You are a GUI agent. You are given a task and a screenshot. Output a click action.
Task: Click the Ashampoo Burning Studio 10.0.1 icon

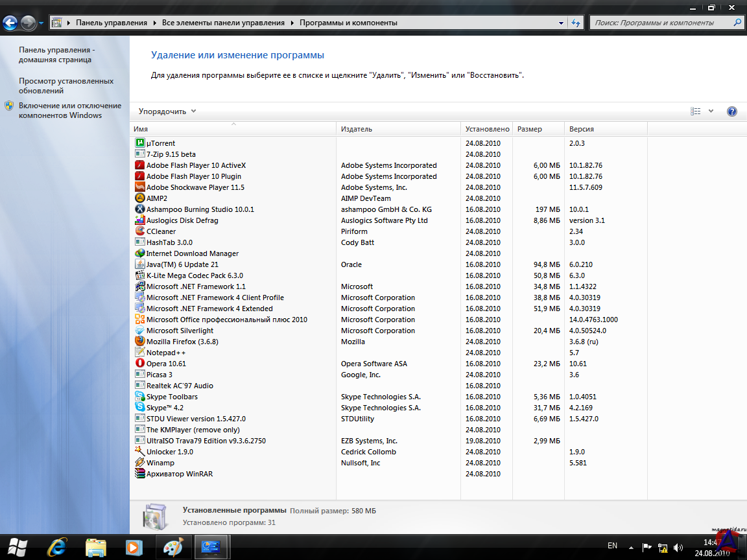coord(139,209)
